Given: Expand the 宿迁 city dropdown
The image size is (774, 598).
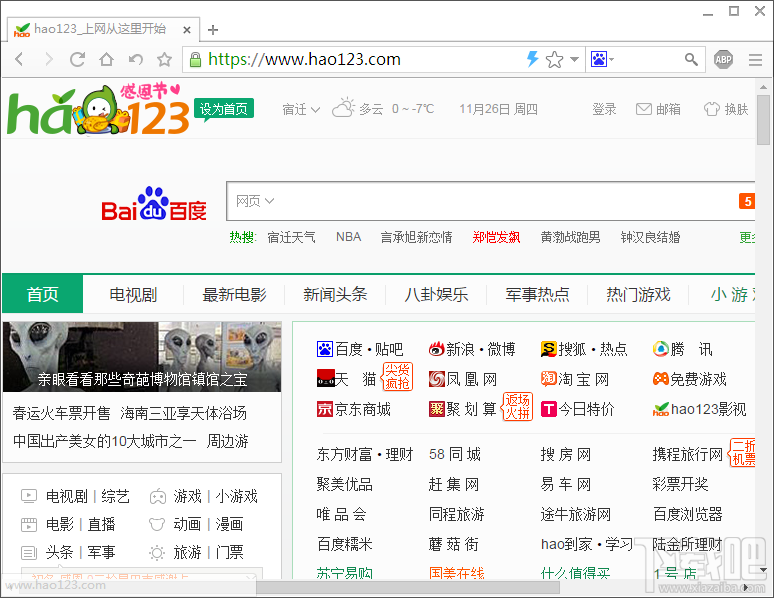Looking at the screenshot, I should click(301, 109).
